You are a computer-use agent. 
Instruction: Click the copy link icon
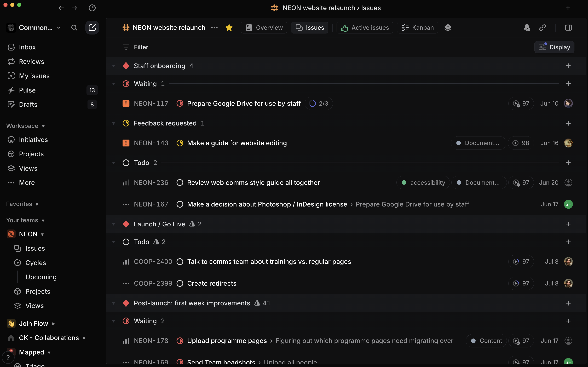[x=542, y=28]
